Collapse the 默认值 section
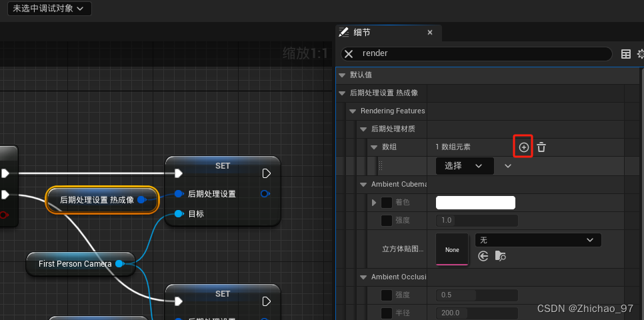644x320 pixels. pos(342,75)
